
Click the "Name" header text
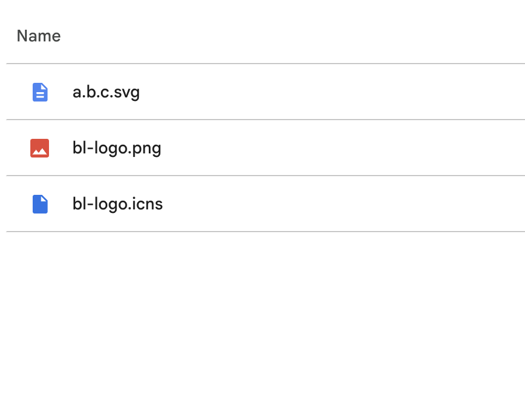coord(38,36)
